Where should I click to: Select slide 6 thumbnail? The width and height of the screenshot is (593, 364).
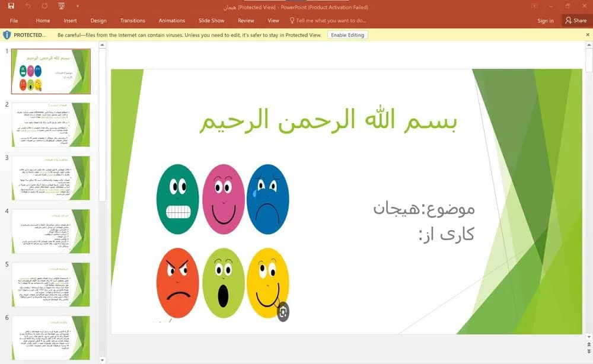click(51, 337)
